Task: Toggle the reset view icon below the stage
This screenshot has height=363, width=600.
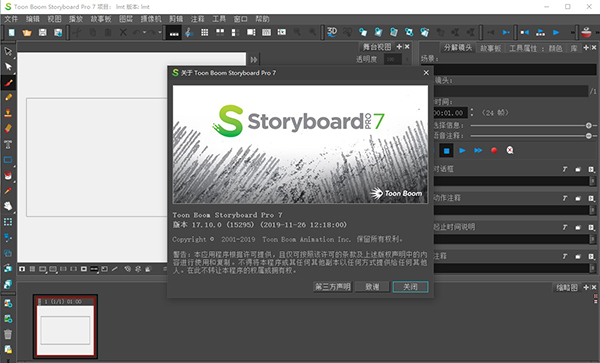Action: click(x=104, y=269)
